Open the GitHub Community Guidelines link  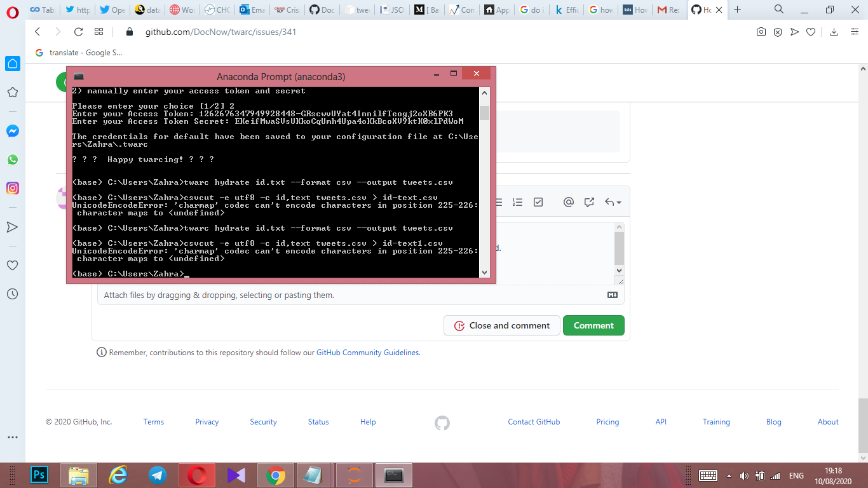(369, 352)
